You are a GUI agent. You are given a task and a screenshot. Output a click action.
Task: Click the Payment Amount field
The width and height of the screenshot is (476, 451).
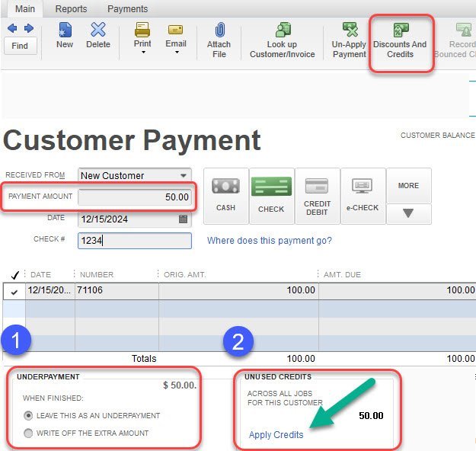point(135,197)
